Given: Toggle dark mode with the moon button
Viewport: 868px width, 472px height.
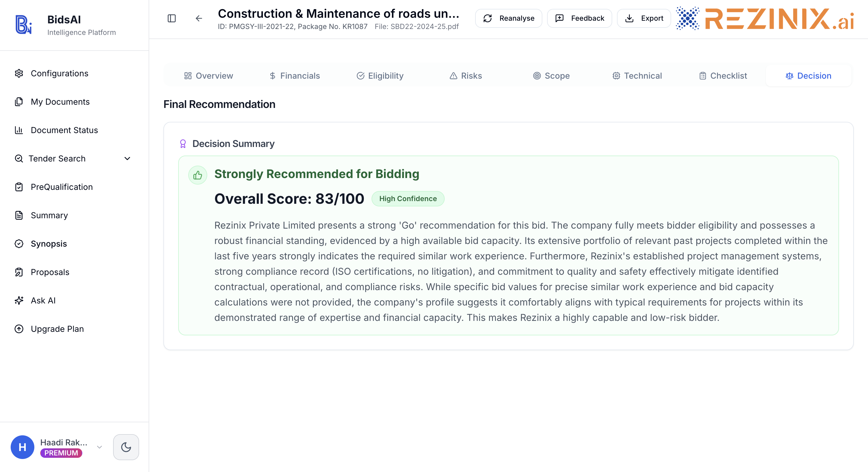Looking at the screenshot, I should tap(126, 447).
